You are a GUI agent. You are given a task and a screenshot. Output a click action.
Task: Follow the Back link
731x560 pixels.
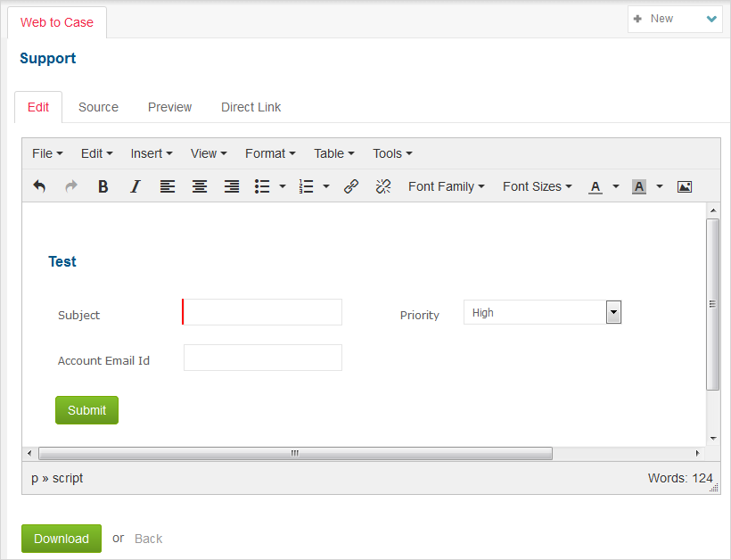point(148,539)
